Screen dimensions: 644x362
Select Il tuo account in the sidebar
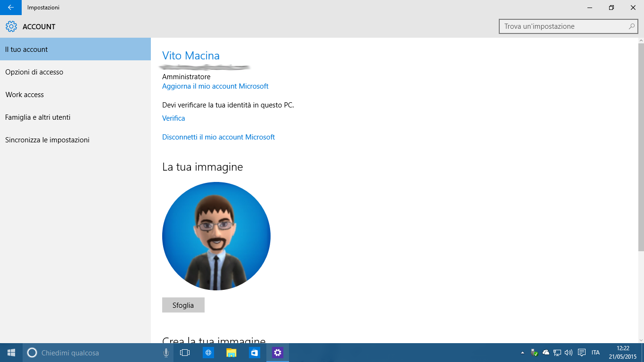(75, 49)
